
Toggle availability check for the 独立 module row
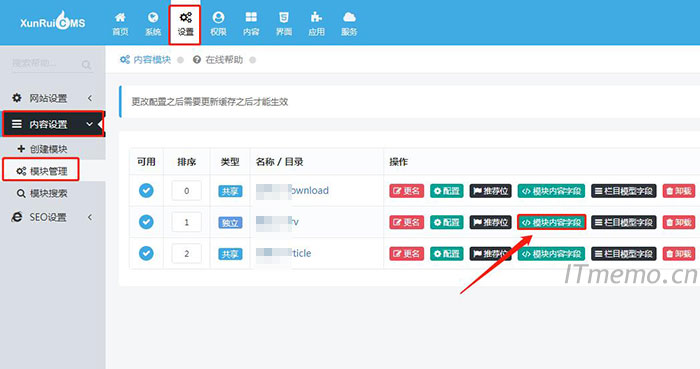click(146, 222)
